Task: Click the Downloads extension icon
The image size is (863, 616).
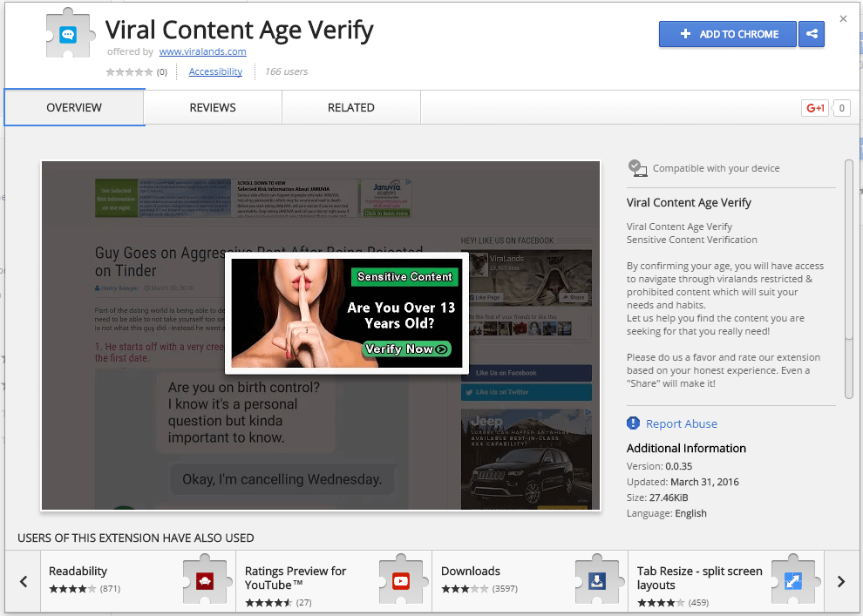Action: point(597,580)
